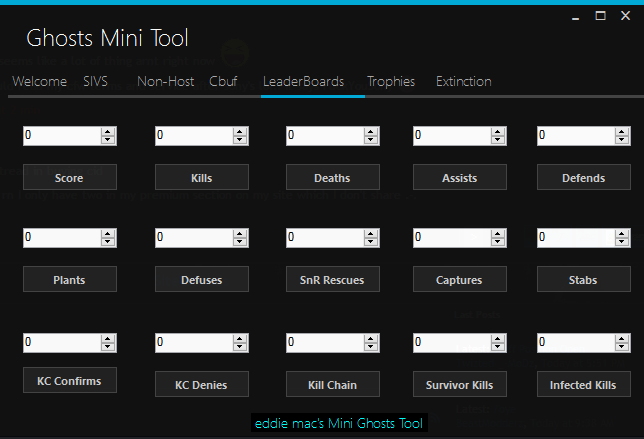Viewport: 644px width, 439px height.
Task: Click the KC Confirms button
Action: [70, 380]
